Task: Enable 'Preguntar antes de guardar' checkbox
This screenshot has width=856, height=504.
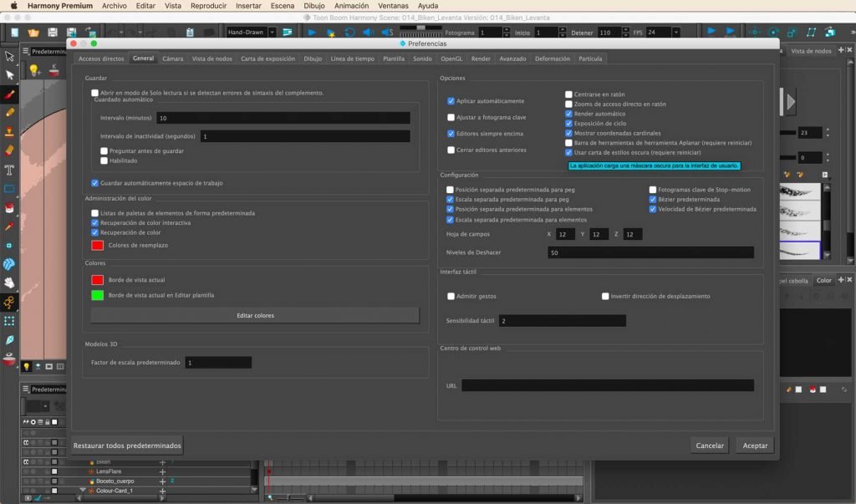Action: pos(104,151)
